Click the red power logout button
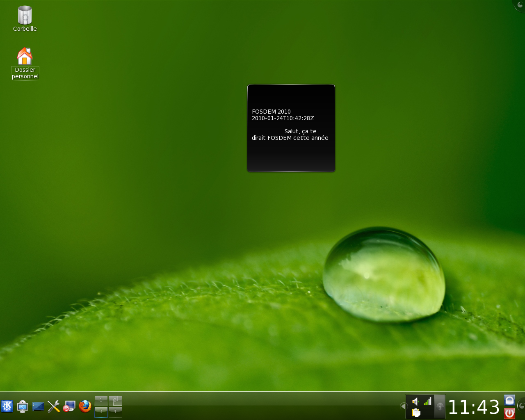 point(509,413)
